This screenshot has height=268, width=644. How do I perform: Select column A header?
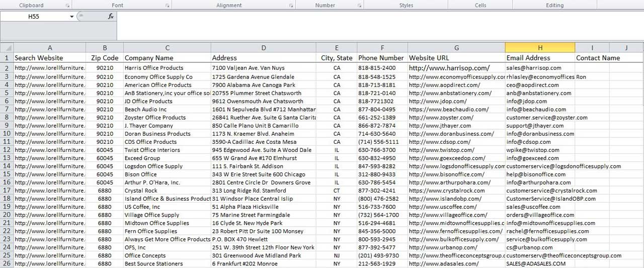(49, 48)
